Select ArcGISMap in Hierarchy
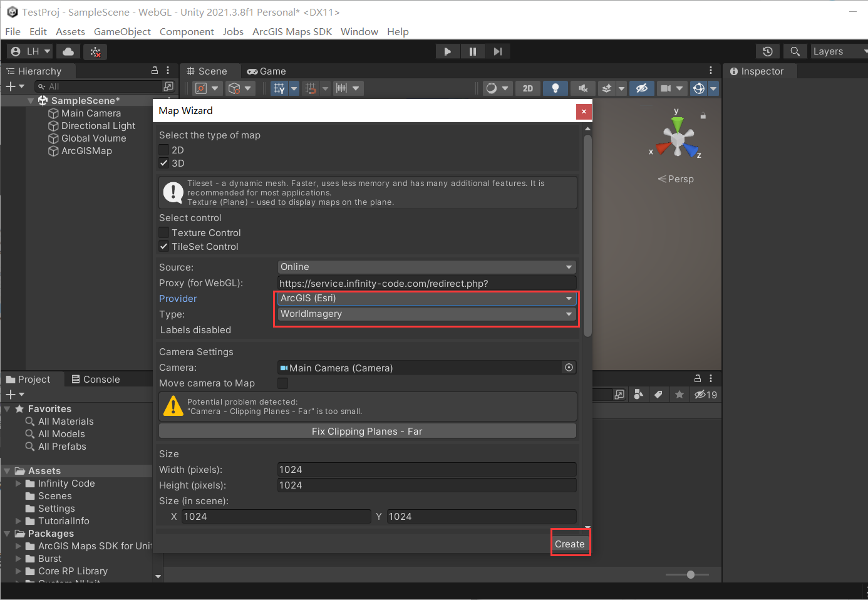868x600 pixels. click(x=86, y=151)
